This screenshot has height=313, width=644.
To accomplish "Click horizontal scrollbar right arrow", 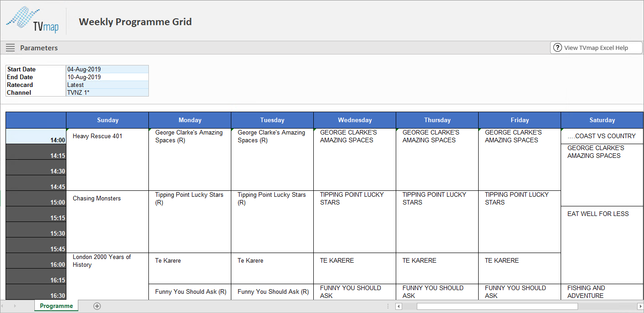I will point(640,306).
